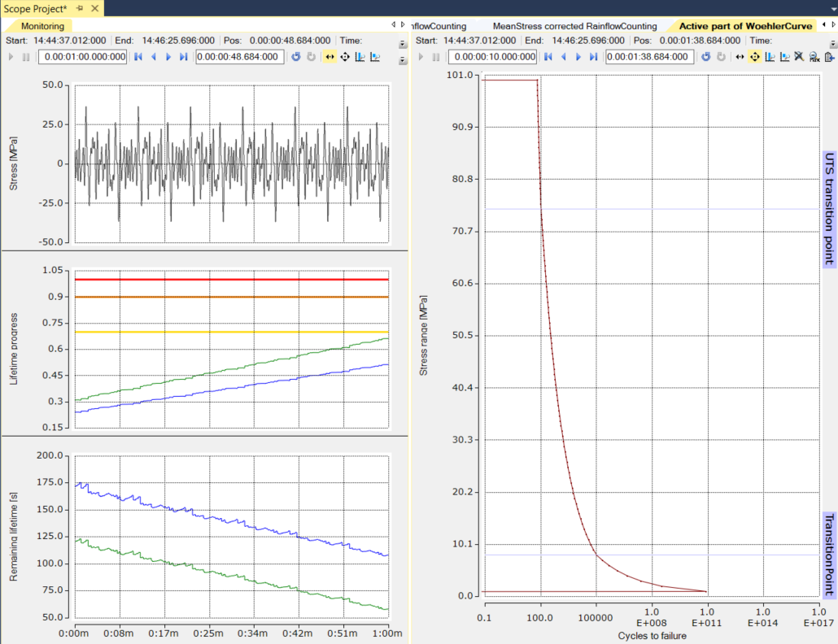Toggle panning mode in WoehlerCurve toolbar
Screen dimensions: 838x644
pos(755,57)
